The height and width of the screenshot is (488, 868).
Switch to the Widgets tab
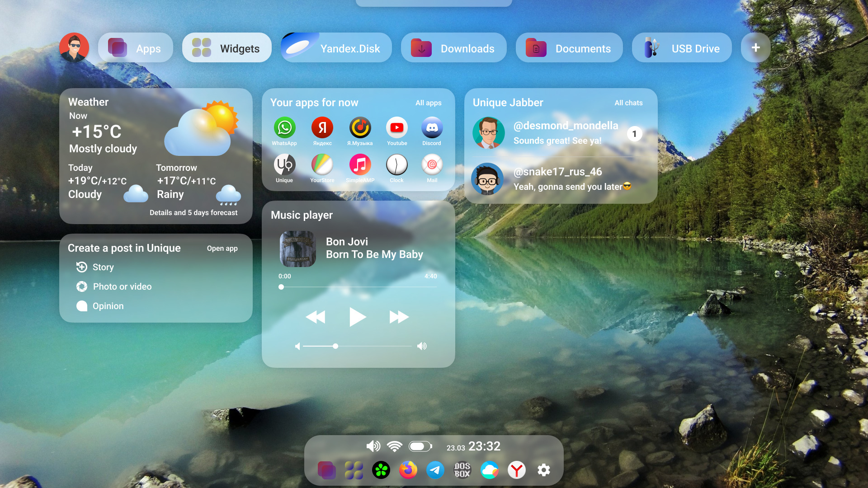tap(227, 48)
